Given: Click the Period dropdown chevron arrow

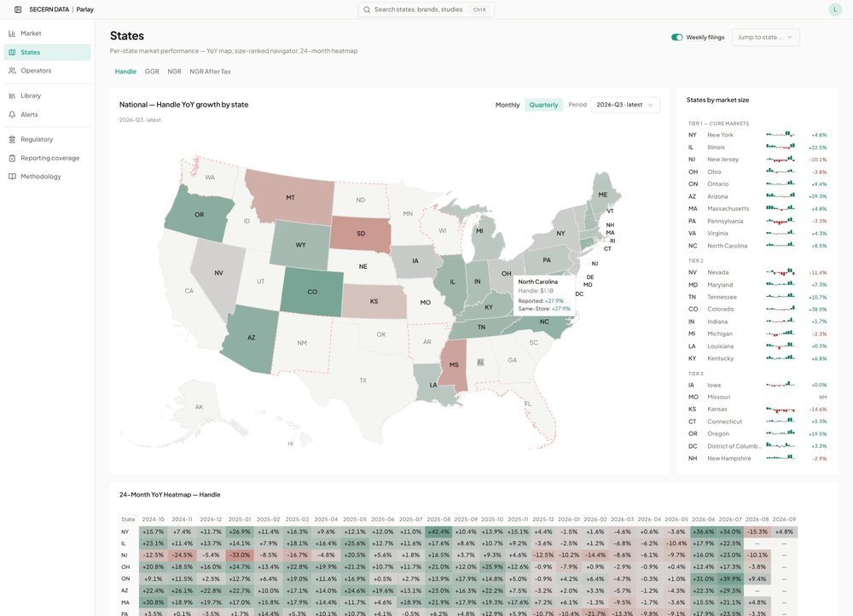Looking at the screenshot, I should click(650, 104).
